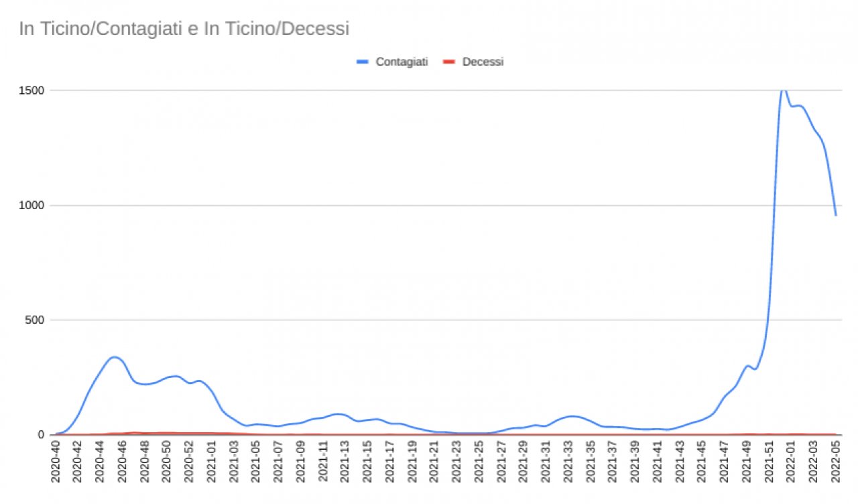Click the blue line's final endpoint at right

pos(836,215)
